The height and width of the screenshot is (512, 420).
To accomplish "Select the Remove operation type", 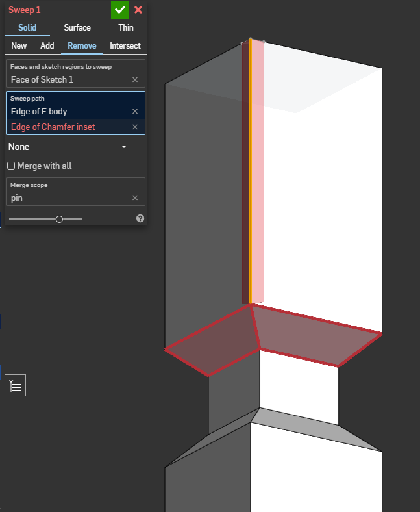I will click(x=82, y=45).
